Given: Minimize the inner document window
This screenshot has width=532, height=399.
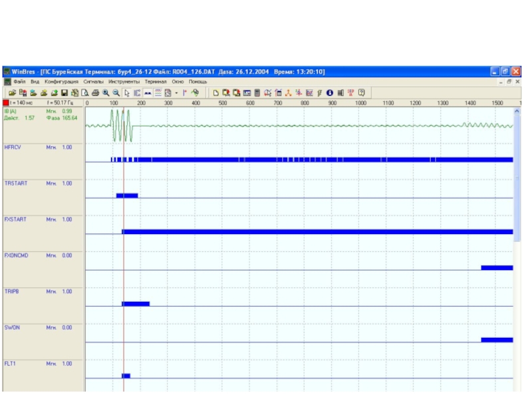Looking at the screenshot, I should tap(501, 82).
